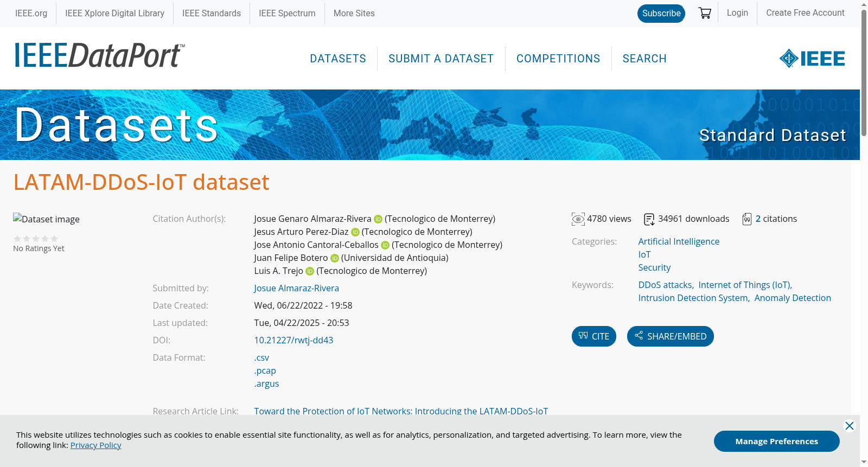
Task: Click Create Free Account
Action: tap(805, 12)
